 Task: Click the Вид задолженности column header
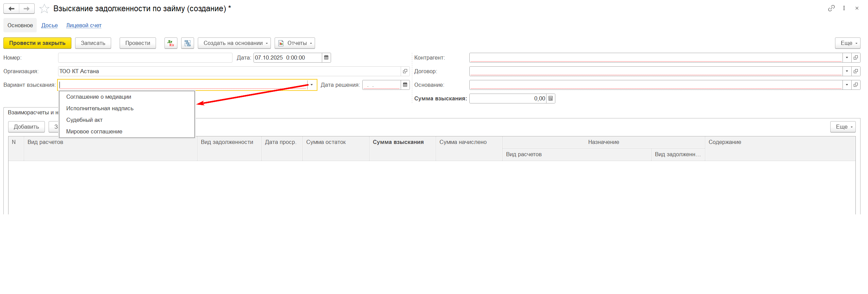click(229, 148)
